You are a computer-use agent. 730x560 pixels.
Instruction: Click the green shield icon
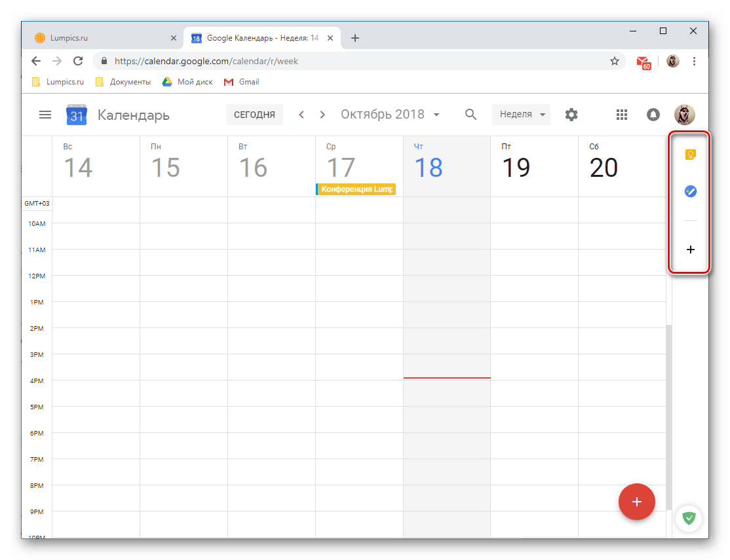689,517
